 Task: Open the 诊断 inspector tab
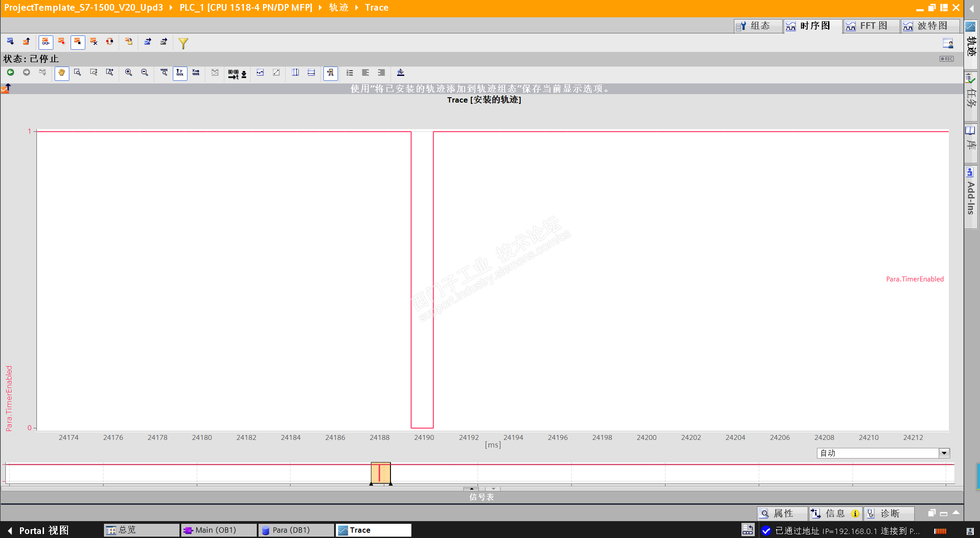888,514
